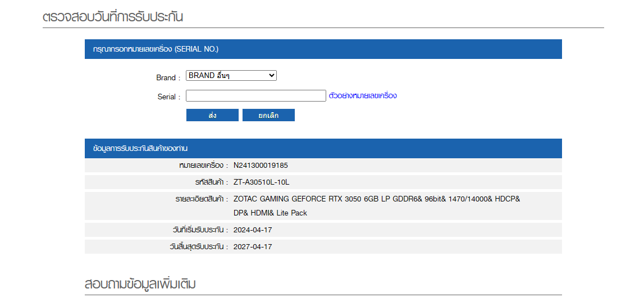This screenshot has height=298, width=644.
Task: Open the ตัวอย่างหมายเลขเครื่อง example link
Action: pyautogui.click(x=363, y=95)
